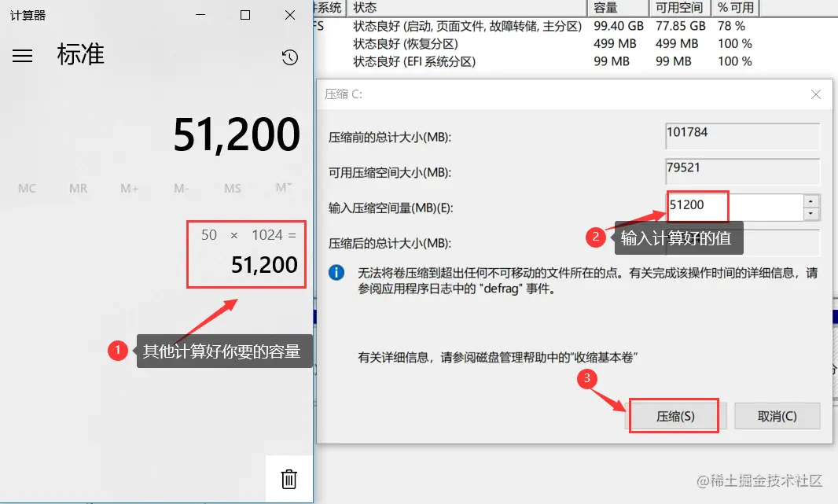Click the MC memory clear button
Image resolution: width=838 pixels, height=504 pixels.
(x=27, y=188)
